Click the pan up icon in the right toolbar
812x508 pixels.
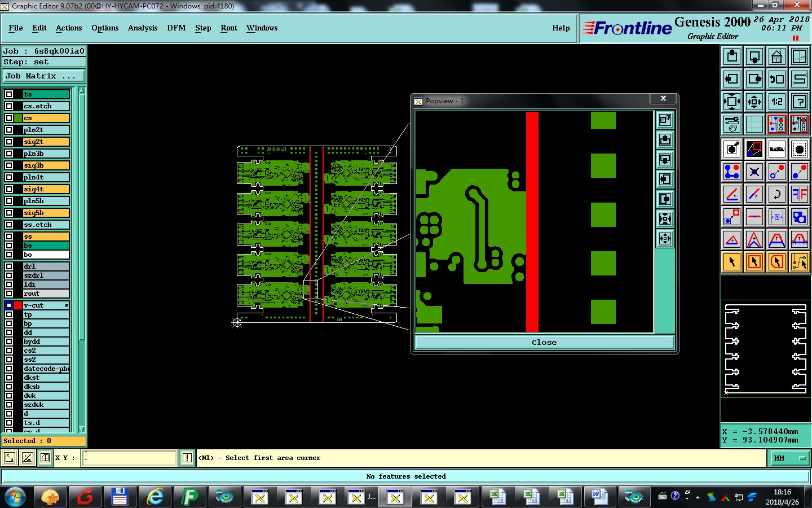(732, 56)
